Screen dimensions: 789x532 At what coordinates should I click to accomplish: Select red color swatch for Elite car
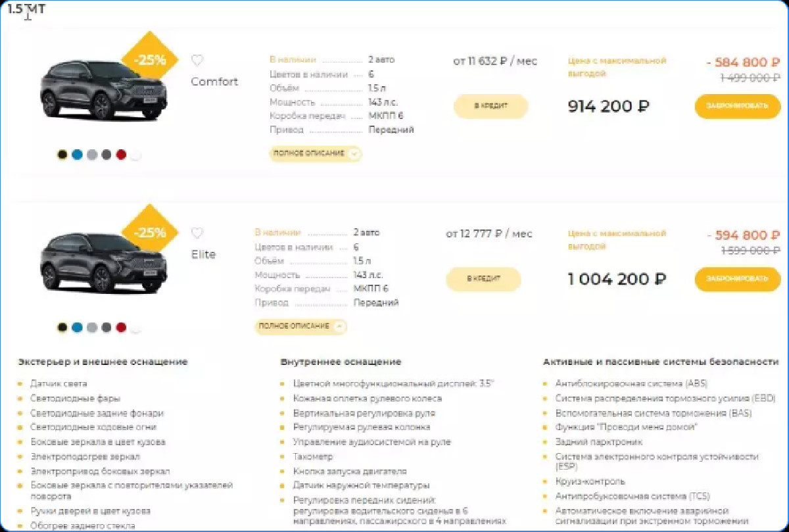[121, 327]
